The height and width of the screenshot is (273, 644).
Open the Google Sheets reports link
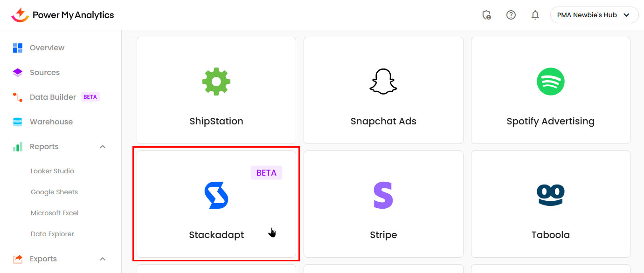[54, 192]
